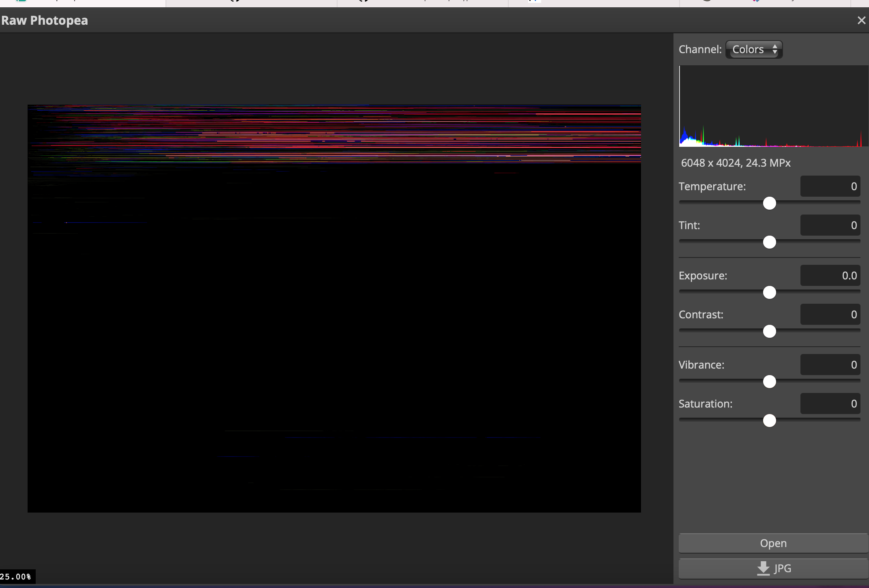Click the Saturation value field
This screenshot has height=588, width=869.
(x=830, y=403)
